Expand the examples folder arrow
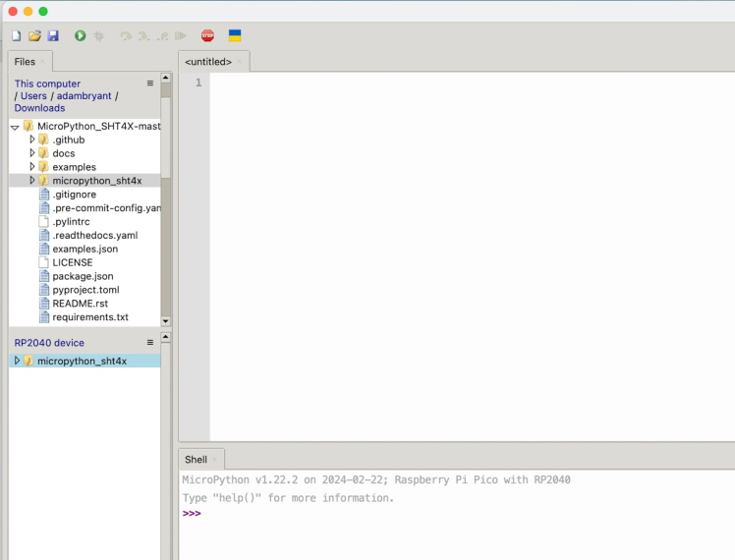735x560 pixels. coord(32,167)
